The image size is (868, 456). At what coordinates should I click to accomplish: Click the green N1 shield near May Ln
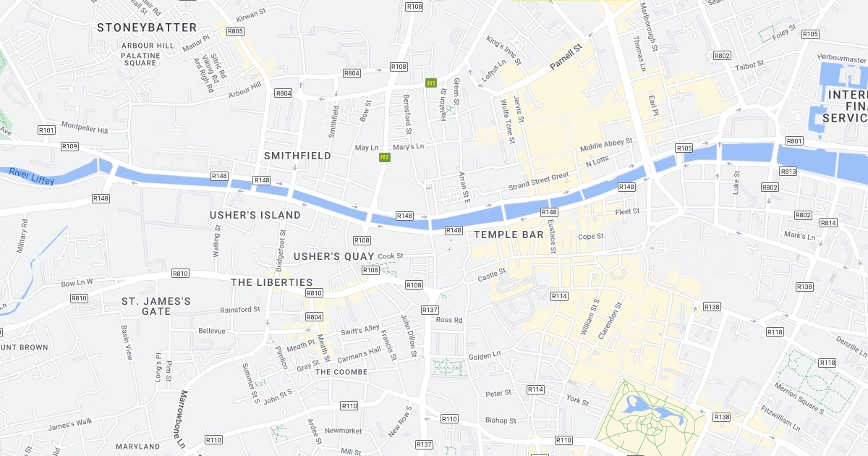point(385,157)
